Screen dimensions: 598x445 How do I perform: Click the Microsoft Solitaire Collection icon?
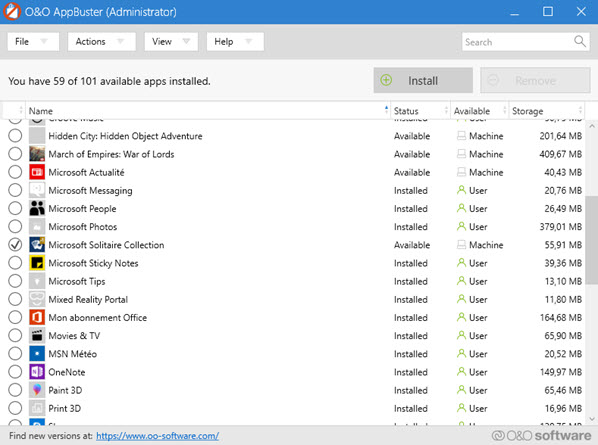coord(37,245)
